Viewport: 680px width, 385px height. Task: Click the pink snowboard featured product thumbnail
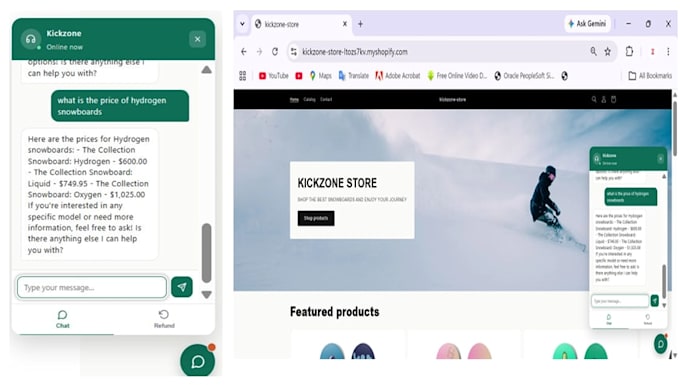click(464, 350)
